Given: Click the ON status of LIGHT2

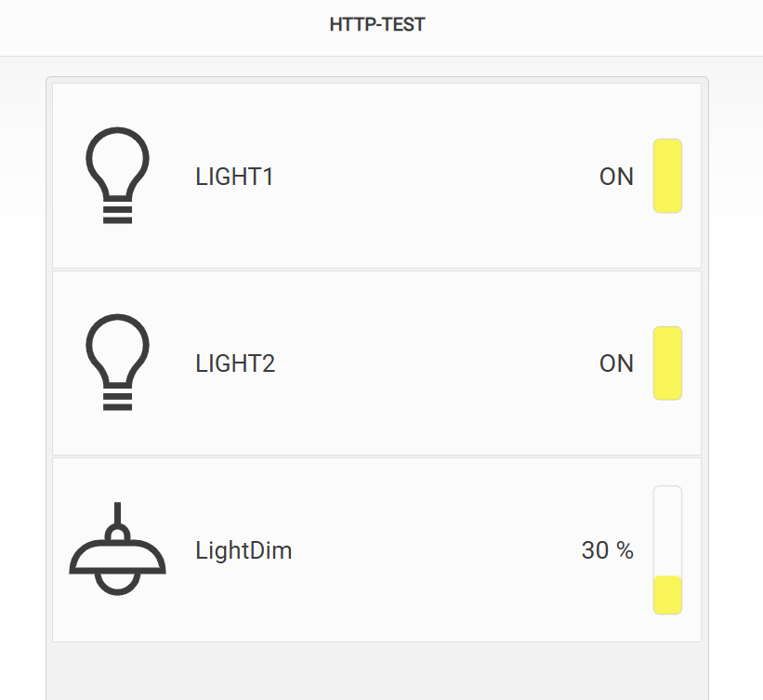Looking at the screenshot, I should pyautogui.click(x=616, y=363).
